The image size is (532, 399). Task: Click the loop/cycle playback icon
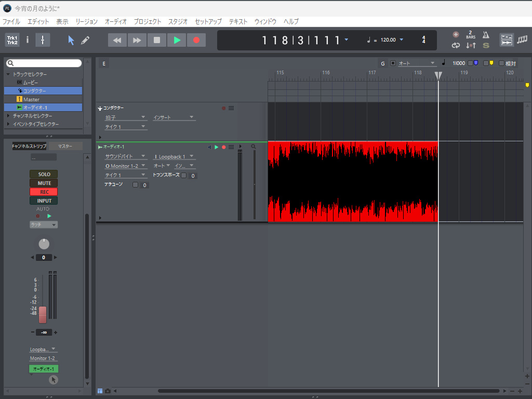pos(456,45)
